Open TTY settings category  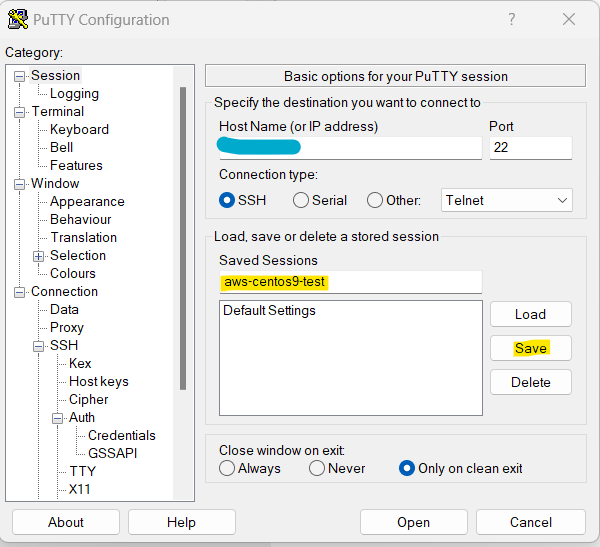[x=83, y=471]
